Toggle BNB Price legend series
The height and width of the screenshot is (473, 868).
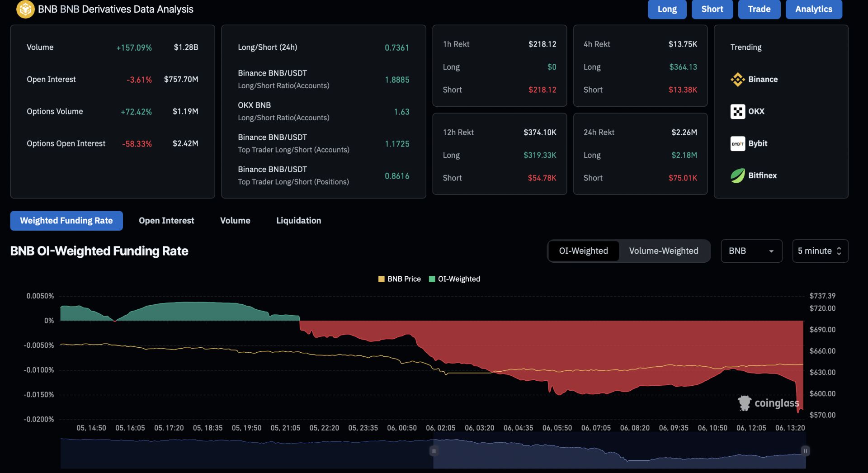[399, 279]
